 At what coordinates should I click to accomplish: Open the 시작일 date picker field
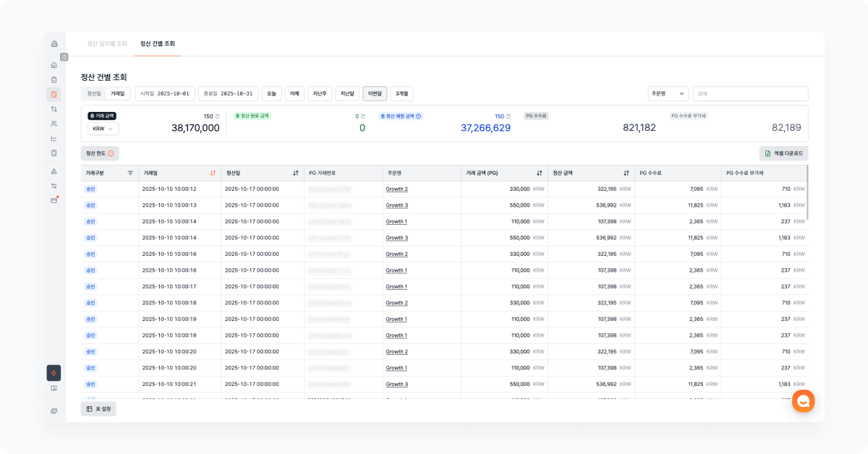166,93
